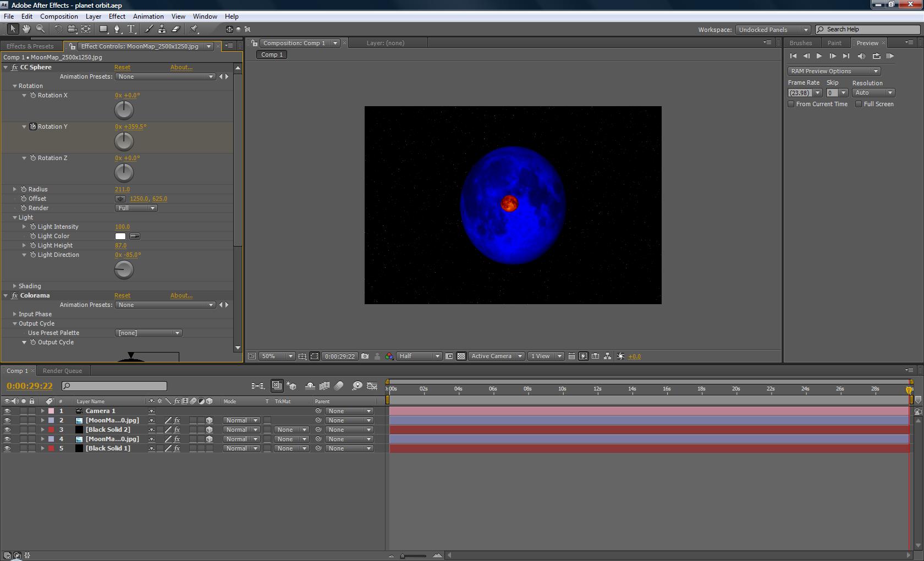Viewport: 924px width, 561px height.
Task: Reset the CC Sphere effect
Action: [122, 67]
